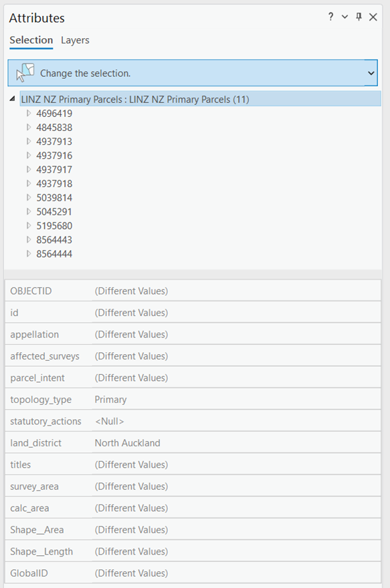Select parcel 4937917 in the selection list
Viewport: 390px width, 588px height.
[56, 170]
